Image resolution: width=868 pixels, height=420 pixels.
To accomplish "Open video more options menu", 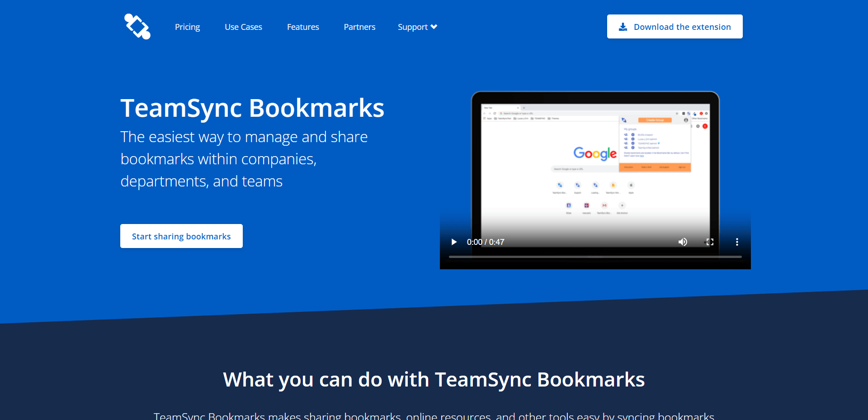I will (737, 242).
